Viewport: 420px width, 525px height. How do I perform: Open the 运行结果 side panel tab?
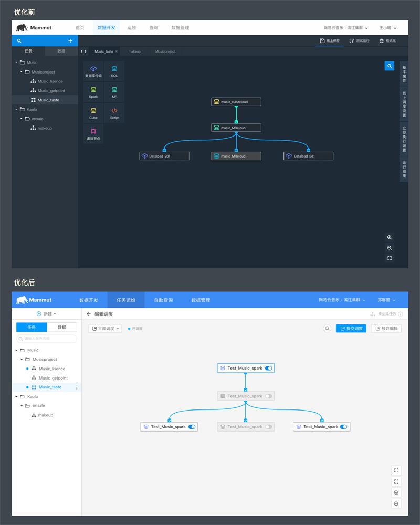pyautogui.click(x=404, y=170)
